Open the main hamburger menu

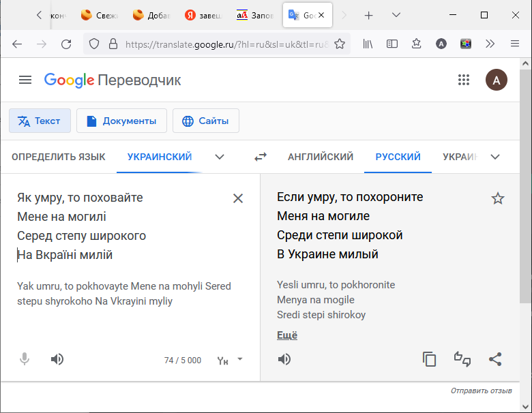click(x=25, y=80)
